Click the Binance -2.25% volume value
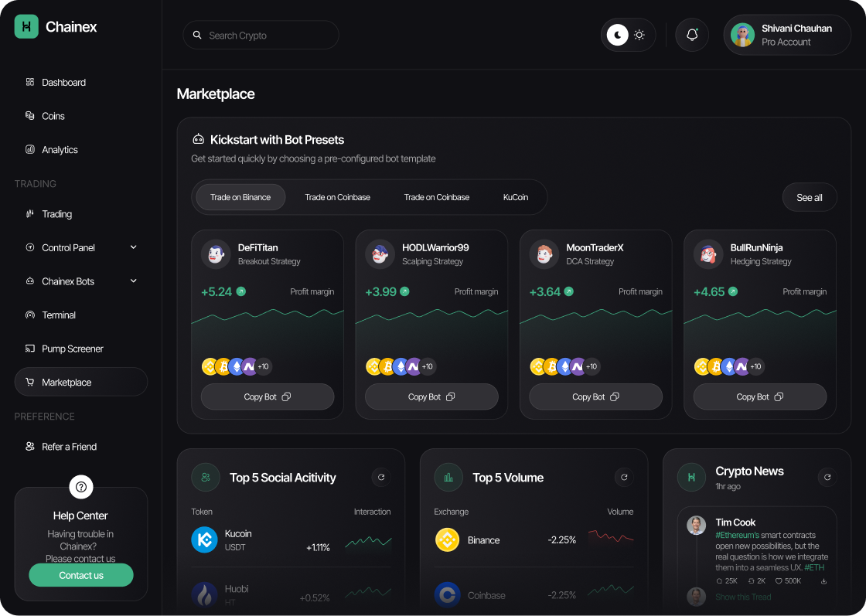Viewport: 866px width, 616px height. click(561, 539)
